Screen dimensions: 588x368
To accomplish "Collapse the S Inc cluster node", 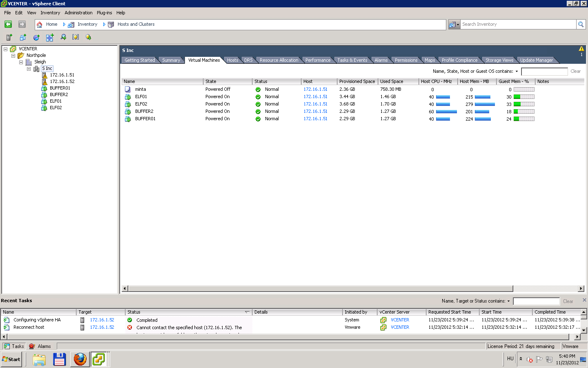I will click(x=29, y=69).
